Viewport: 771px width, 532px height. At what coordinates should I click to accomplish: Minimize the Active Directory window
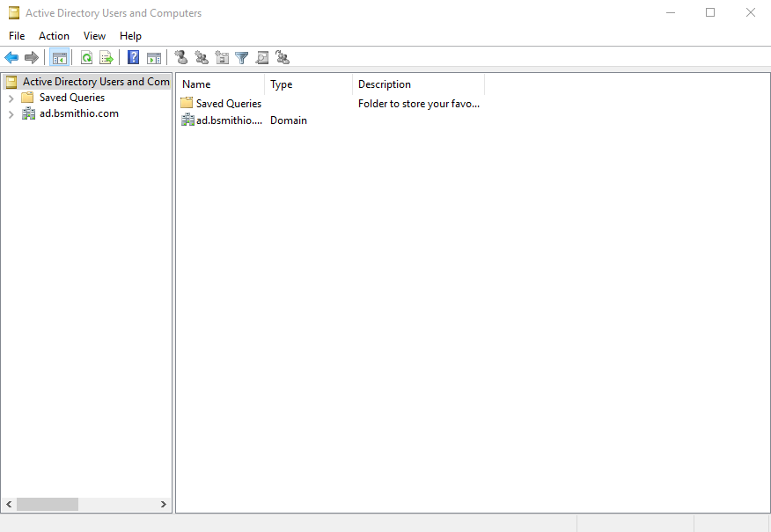coord(671,13)
